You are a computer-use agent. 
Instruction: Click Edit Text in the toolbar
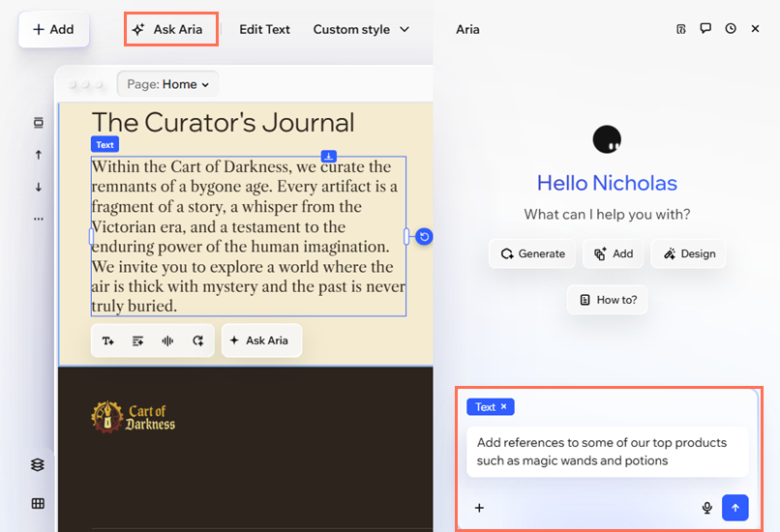coord(264,30)
